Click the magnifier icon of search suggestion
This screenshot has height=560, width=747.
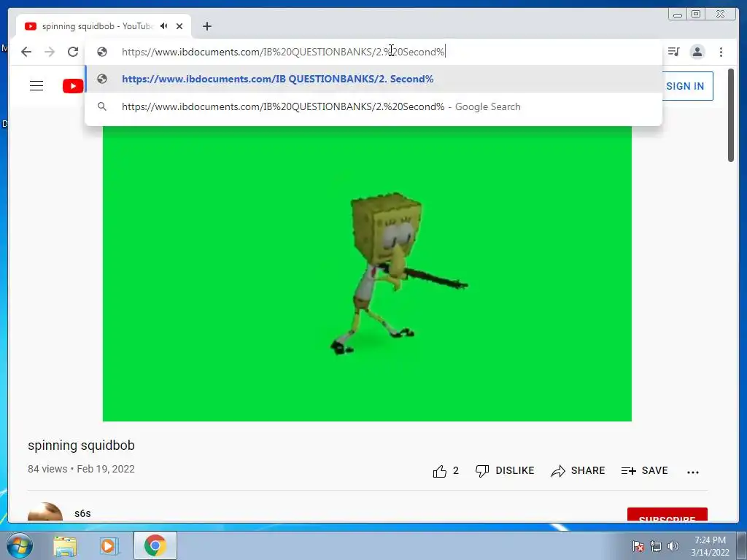(102, 106)
